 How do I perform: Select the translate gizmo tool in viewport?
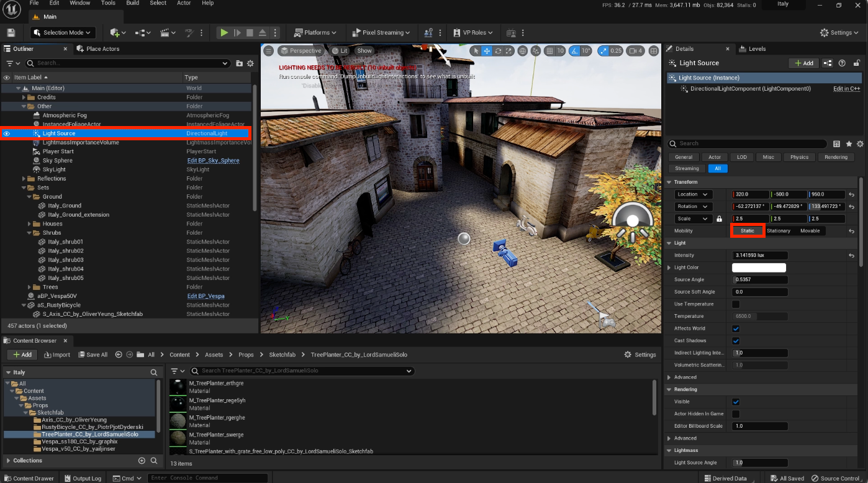(x=487, y=51)
